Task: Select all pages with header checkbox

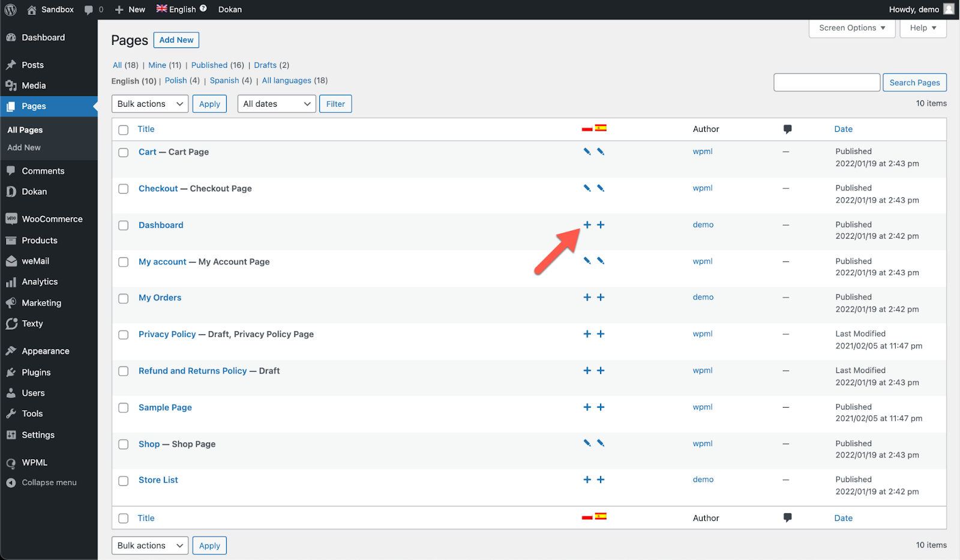Action: (124, 130)
